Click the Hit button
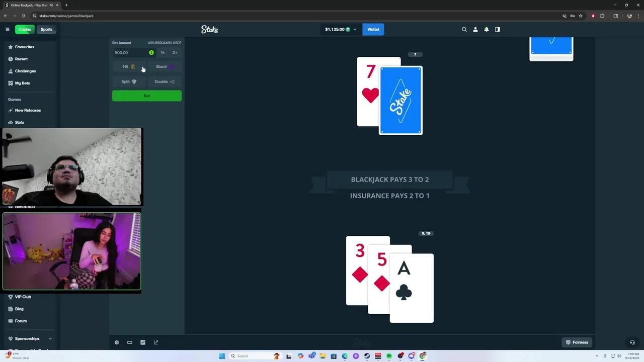 [129, 66]
